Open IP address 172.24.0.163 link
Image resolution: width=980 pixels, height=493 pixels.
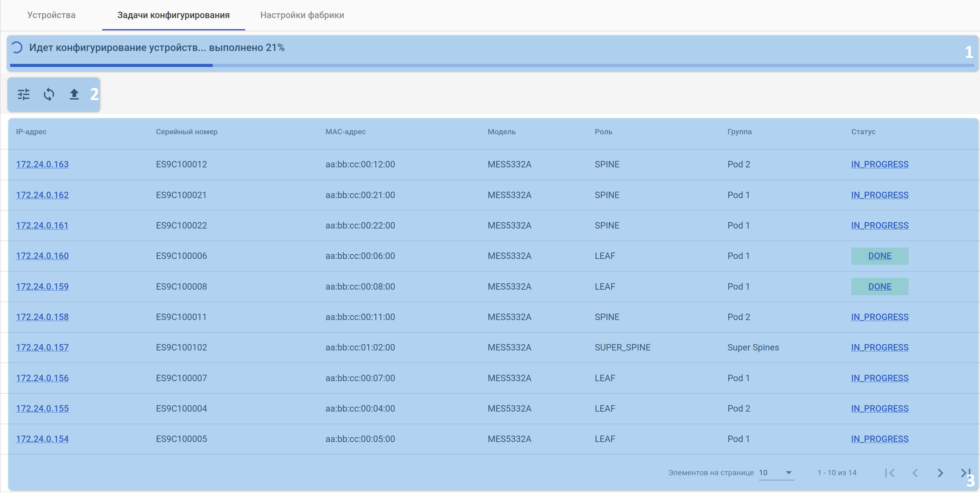42,164
